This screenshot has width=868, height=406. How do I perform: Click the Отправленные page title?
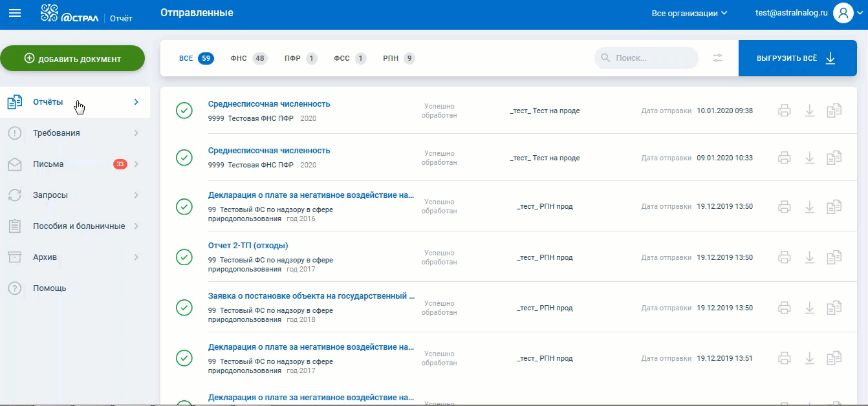pyautogui.click(x=197, y=13)
